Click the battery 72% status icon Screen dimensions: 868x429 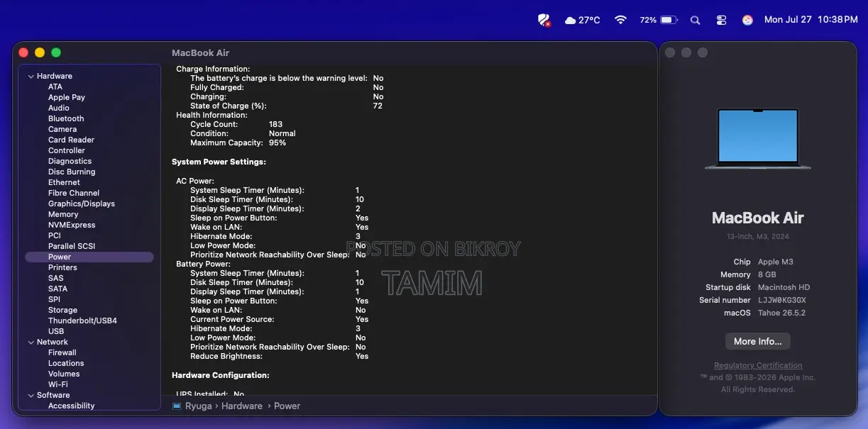point(659,20)
